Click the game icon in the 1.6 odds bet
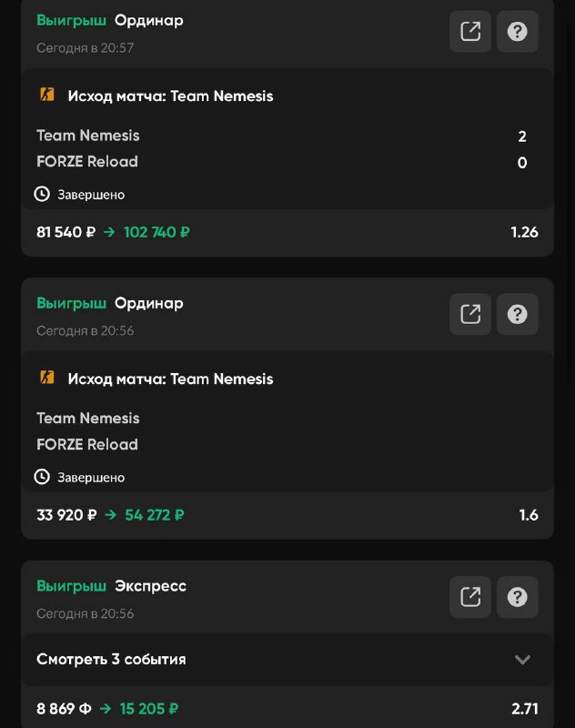The height and width of the screenshot is (728, 575). coord(47,378)
